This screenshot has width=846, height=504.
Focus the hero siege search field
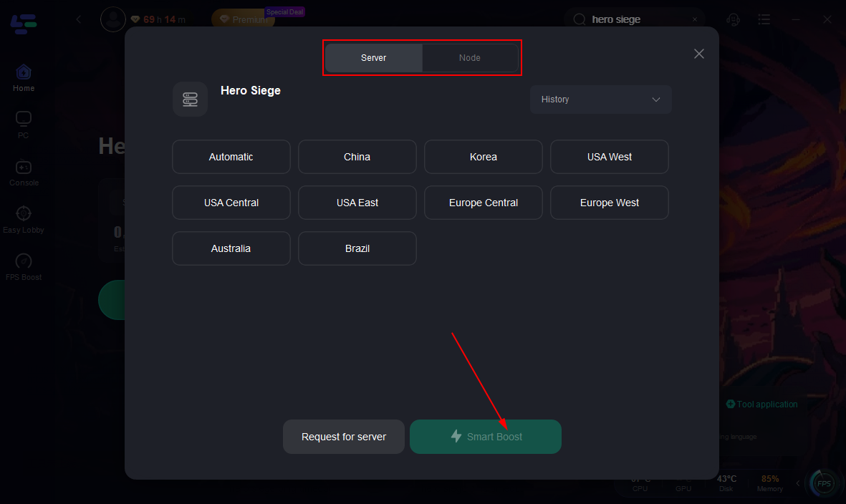click(x=634, y=19)
